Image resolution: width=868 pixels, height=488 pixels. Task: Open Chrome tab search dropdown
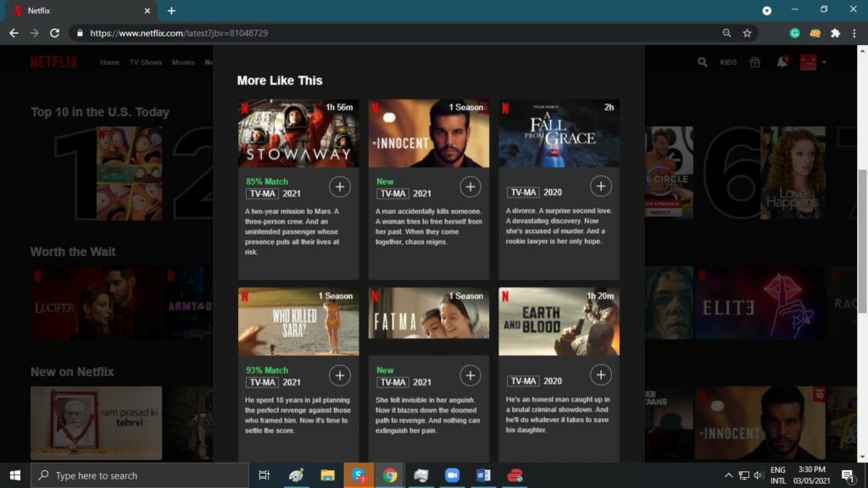767,10
